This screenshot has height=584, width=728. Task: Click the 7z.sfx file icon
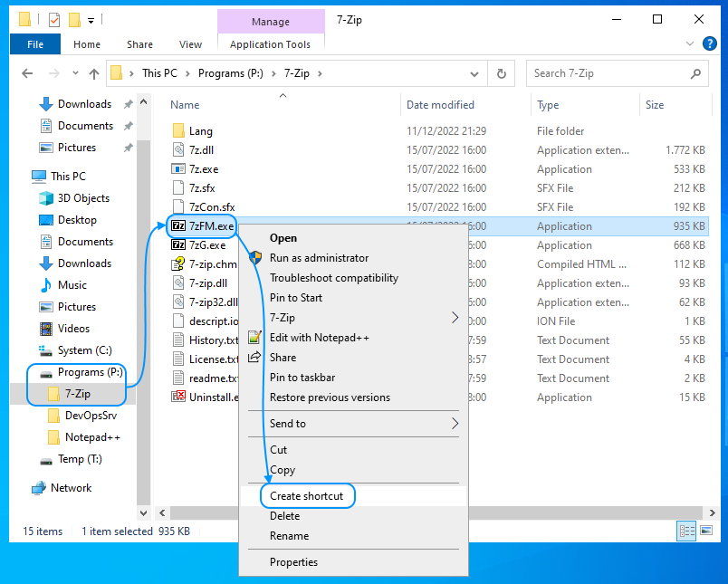point(178,188)
